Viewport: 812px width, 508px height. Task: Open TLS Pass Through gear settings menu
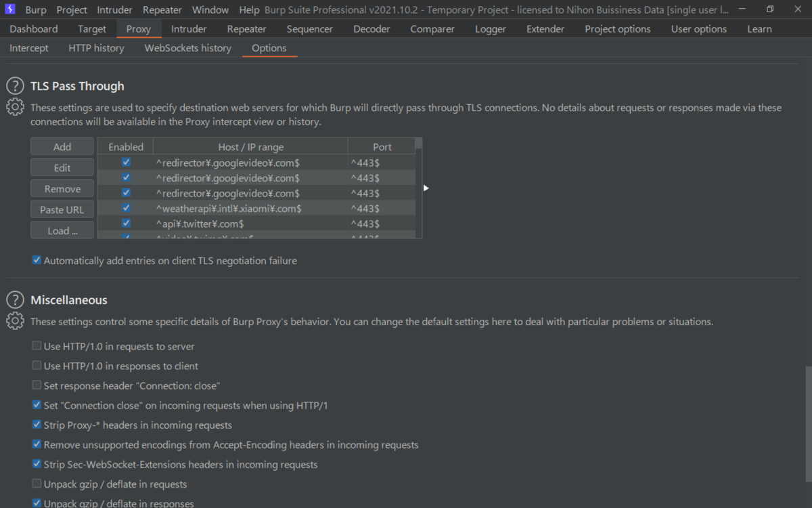pos(15,107)
